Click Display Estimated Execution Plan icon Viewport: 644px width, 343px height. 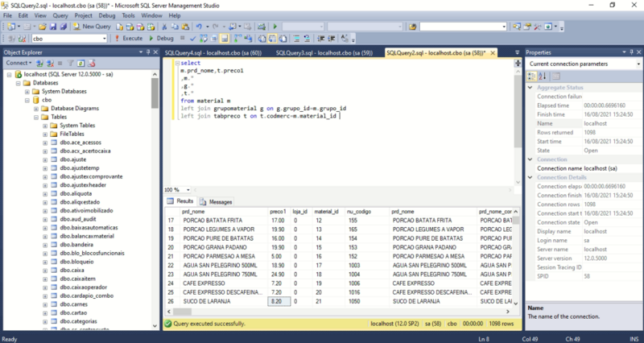(204, 39)
